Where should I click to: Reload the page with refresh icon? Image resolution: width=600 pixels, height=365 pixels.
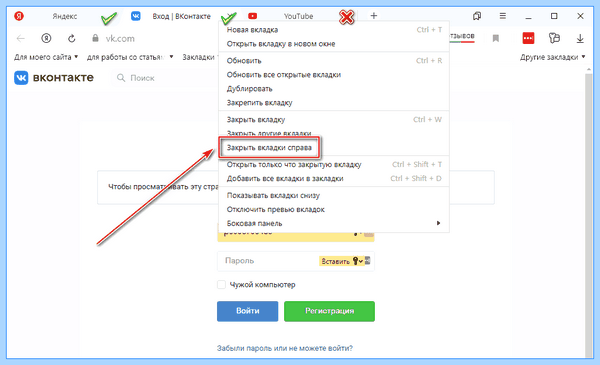click(72, 38)
